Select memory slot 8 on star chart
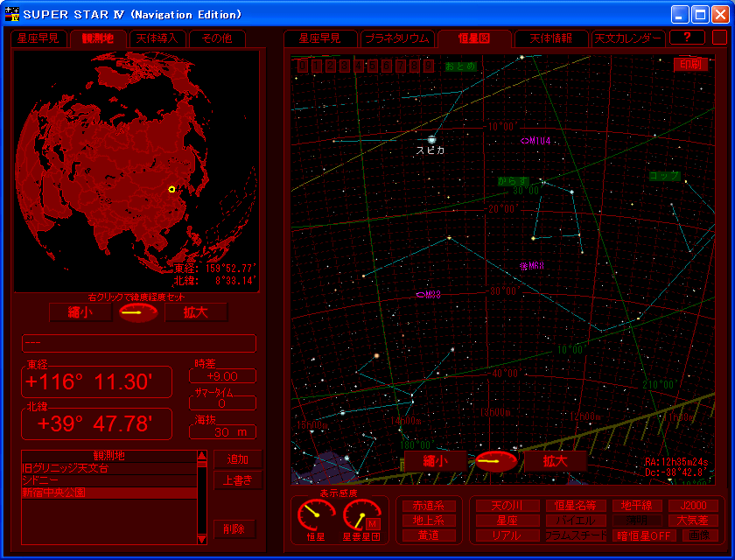735x560 pixels. pyautogui.click(x=416, y=66)
